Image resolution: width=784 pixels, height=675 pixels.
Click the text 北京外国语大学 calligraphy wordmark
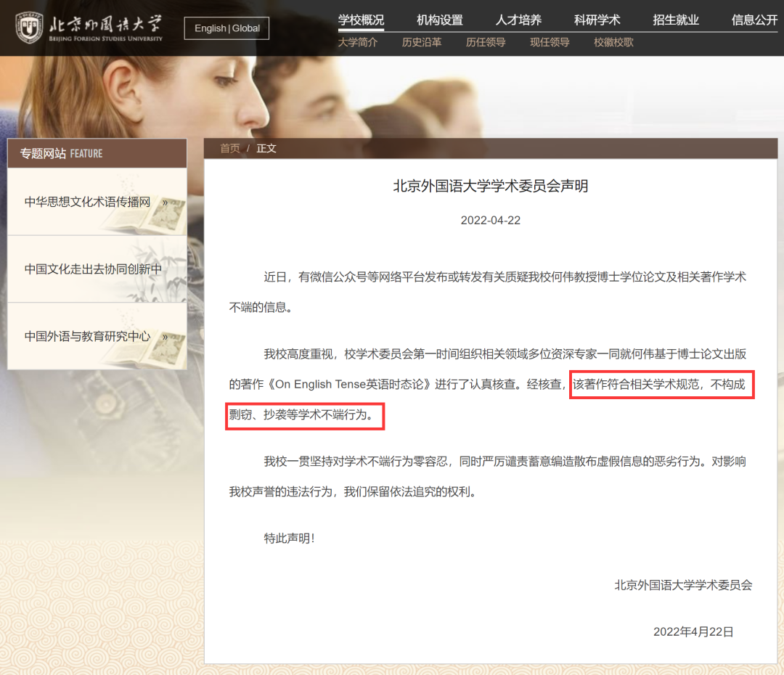(106, 25)
